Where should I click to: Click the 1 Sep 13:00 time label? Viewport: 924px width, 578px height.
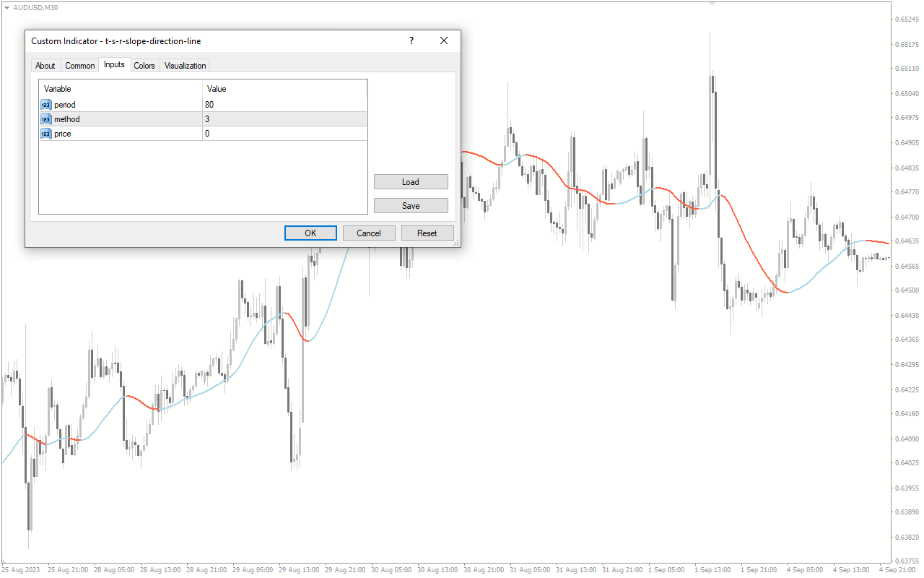(x=713, y=570)
